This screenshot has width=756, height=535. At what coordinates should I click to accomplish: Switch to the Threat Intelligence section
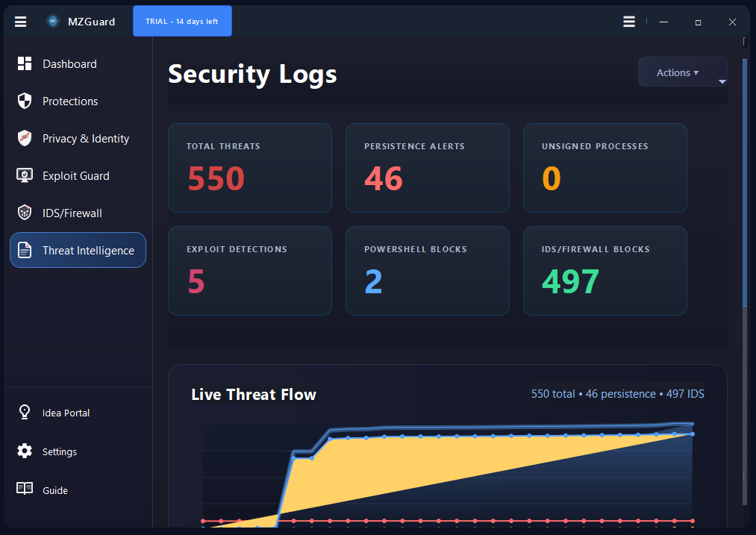[x=78, y=250]
